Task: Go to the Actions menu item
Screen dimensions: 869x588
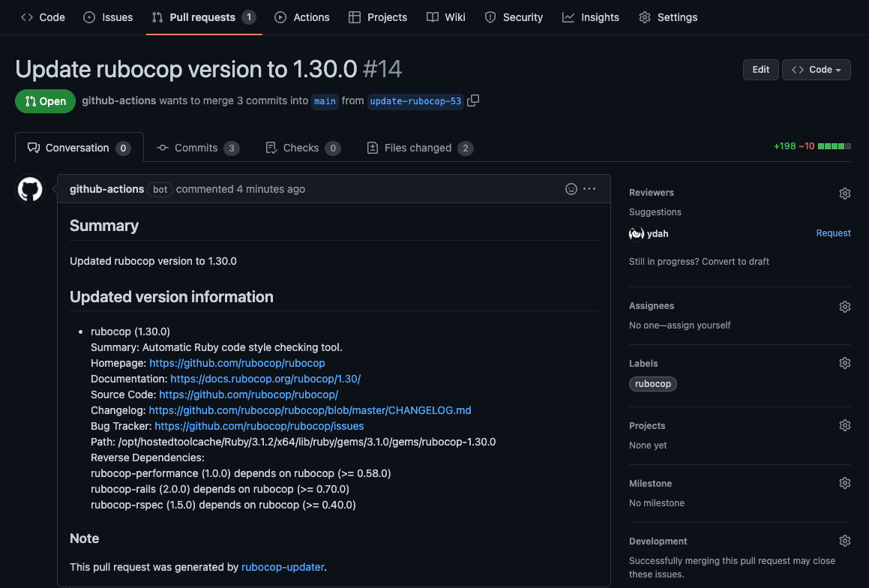Action: [302, 17]
